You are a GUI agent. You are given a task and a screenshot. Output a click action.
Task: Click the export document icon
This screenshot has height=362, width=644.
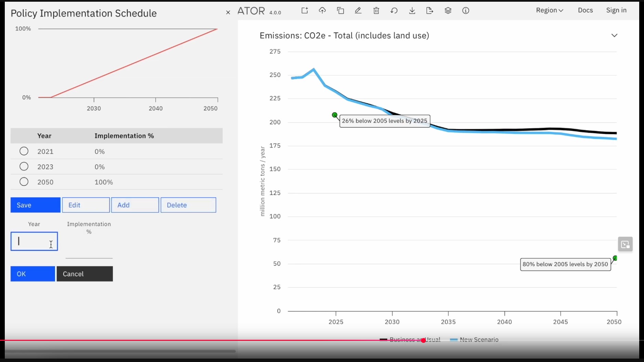click(x=430, y=11)
